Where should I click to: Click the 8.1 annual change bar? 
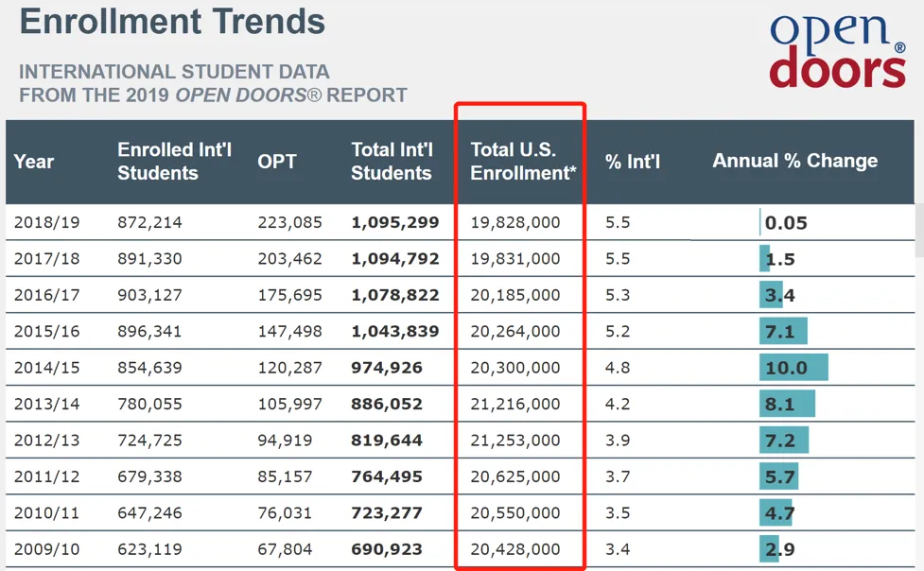click(x=787, y=405)
